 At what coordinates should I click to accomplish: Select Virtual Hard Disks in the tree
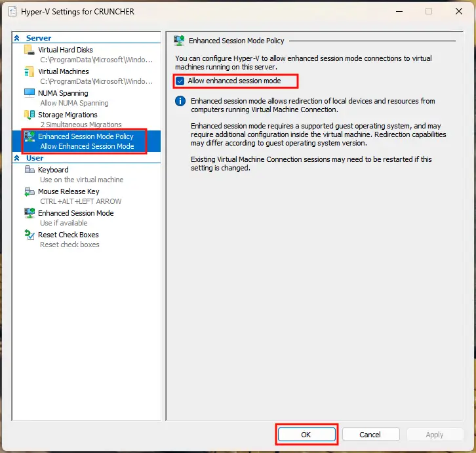[66, 50]
